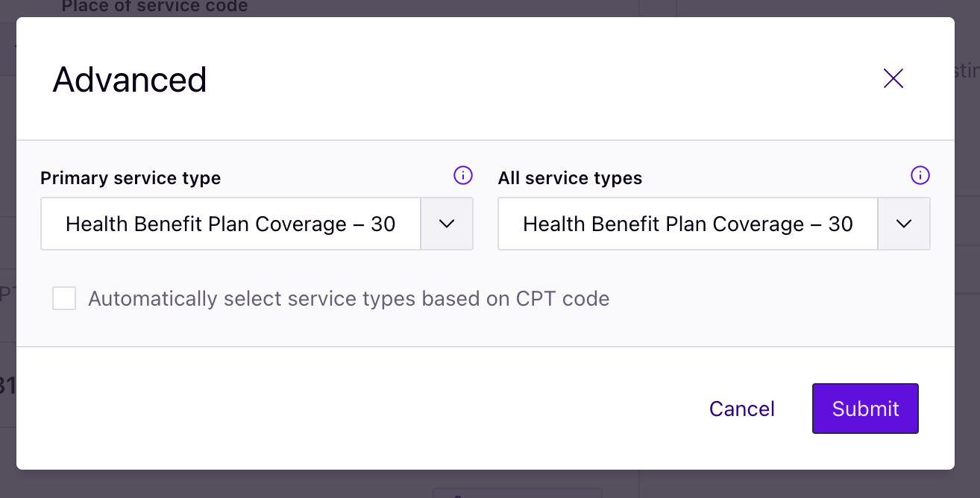Viewport: 980px width, 498px height.
Task: Click blank gray area right of the checkbox label
Action: point(776,299)
